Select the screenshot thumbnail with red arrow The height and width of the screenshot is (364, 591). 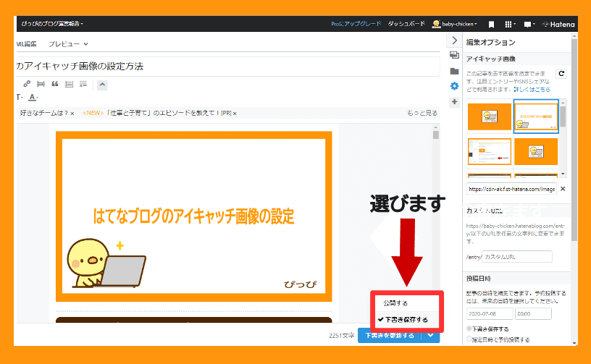[489, 151]
